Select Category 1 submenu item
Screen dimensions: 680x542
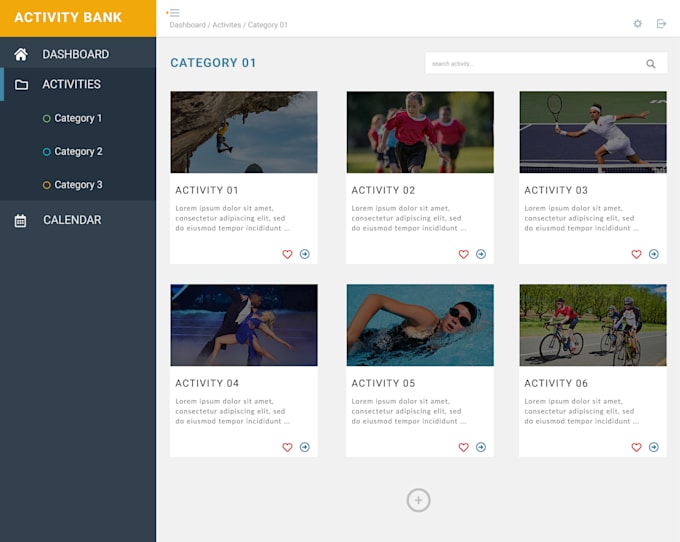72,118
